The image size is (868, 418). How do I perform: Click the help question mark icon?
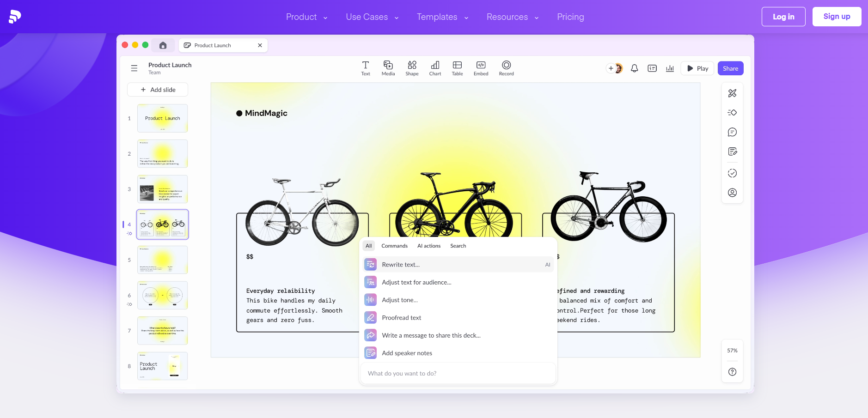click(x=732, y=372)
